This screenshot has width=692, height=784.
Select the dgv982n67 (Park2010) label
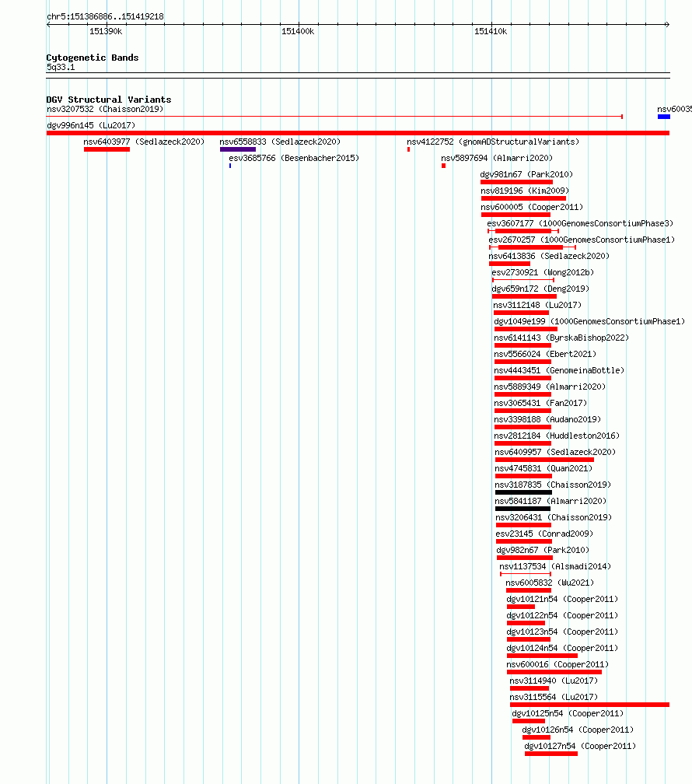click(x=543, y=550)
